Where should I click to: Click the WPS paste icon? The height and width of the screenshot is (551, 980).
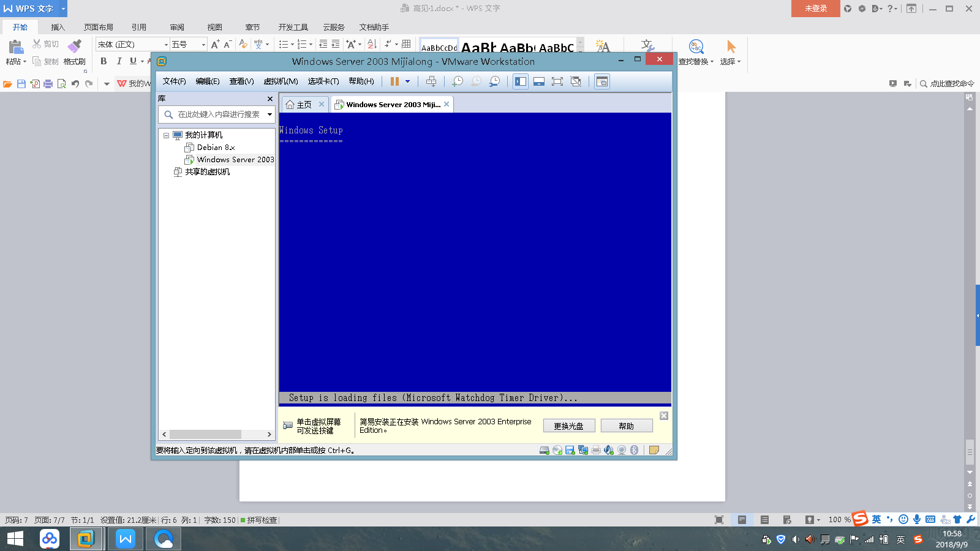tap(15, 47)
